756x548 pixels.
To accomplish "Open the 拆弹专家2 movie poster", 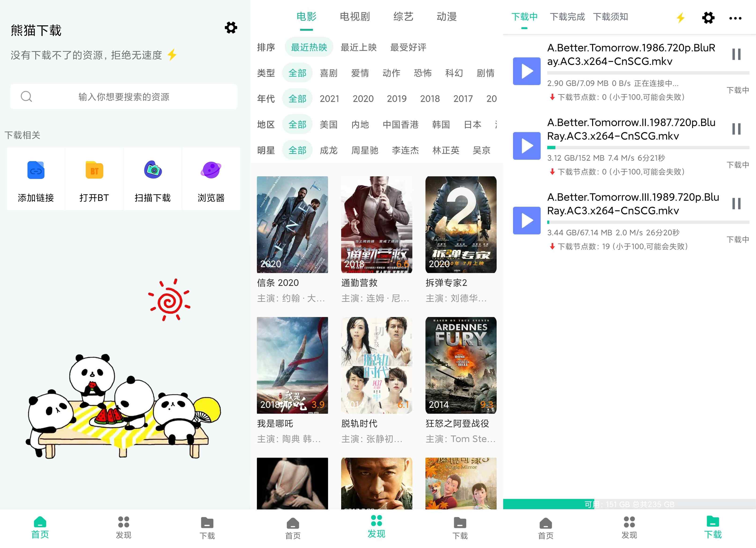I will pos(461,225).
